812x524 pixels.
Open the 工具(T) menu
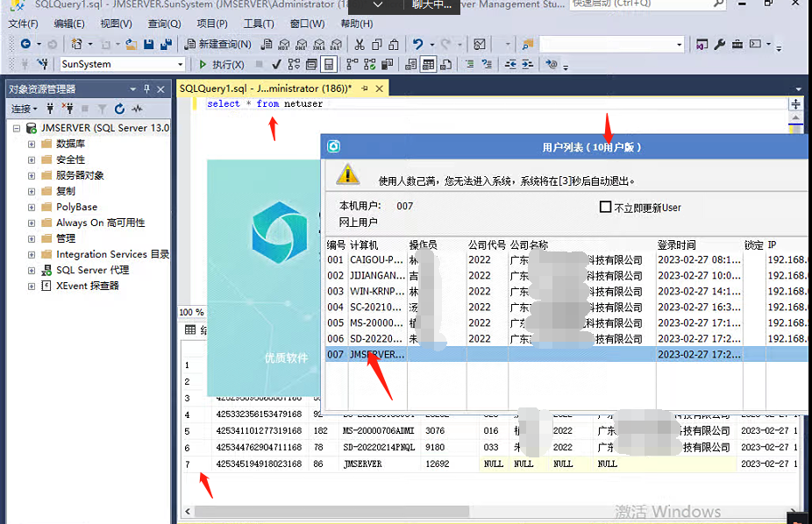point(259,24)
